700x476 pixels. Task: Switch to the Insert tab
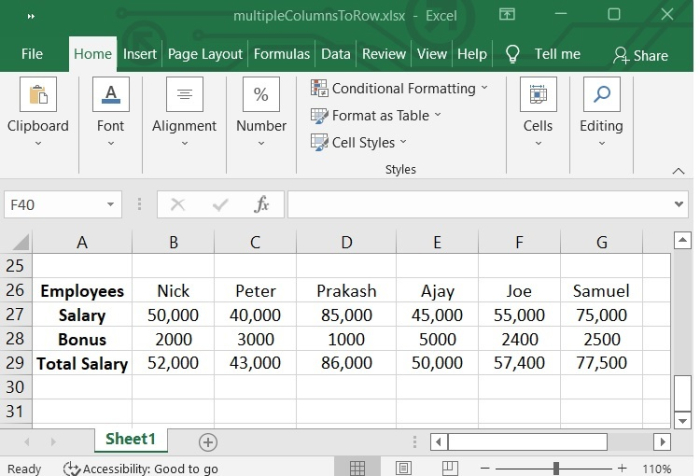(140, 54)
